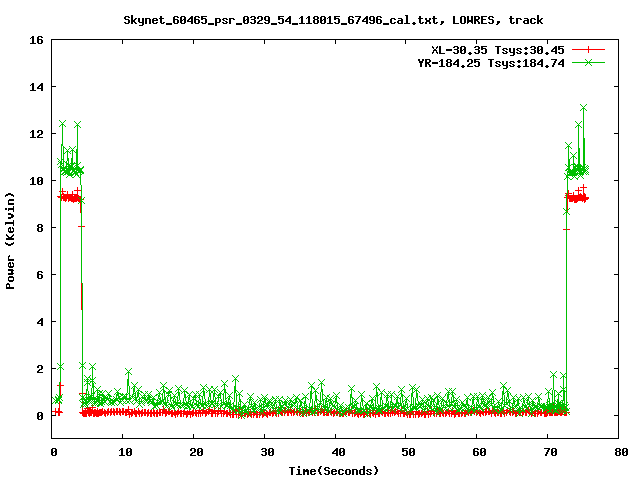The width and height of the screenshot is (640, 480).
Task: Click the Power (Kelvin) y-axis label
Action: pyautogui.click(x=10, y=241)
